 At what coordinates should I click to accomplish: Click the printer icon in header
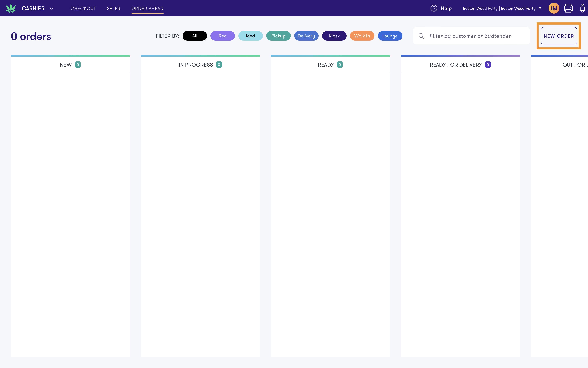568,8
